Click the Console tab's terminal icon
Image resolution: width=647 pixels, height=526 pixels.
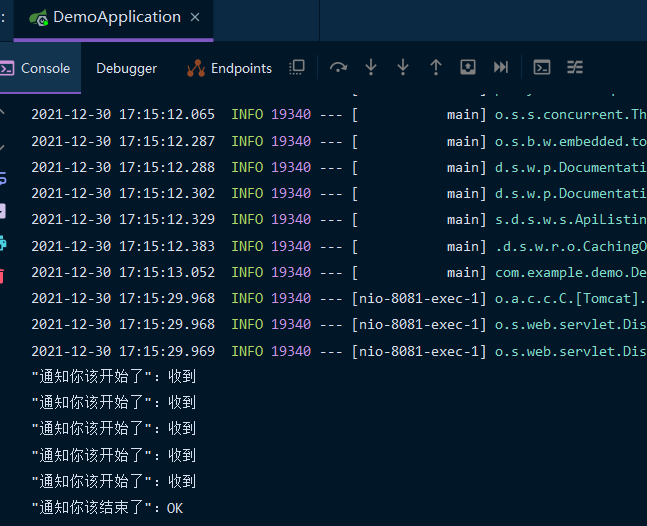[x=7, y=68]
